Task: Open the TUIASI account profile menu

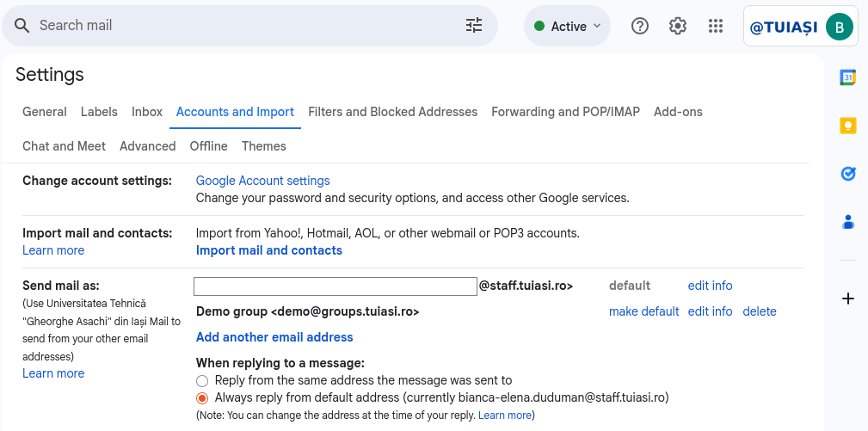Action: (x=800, y=28)
